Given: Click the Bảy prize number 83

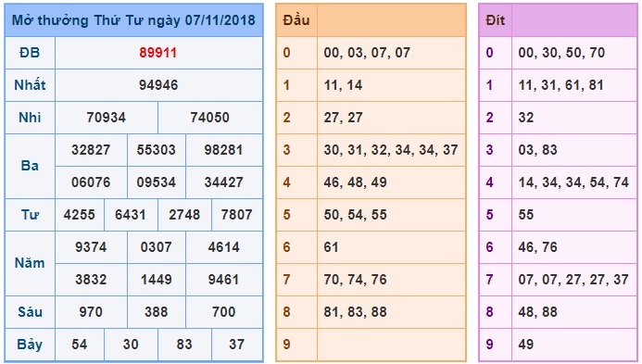Looking at the screenshot, I should click(184, 345).
